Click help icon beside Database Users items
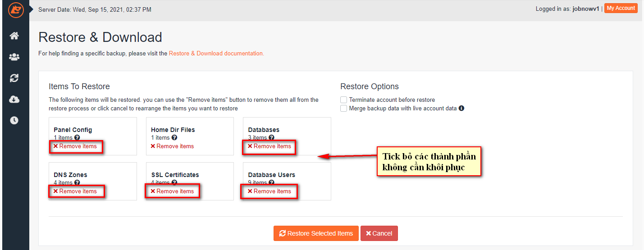 271,183
